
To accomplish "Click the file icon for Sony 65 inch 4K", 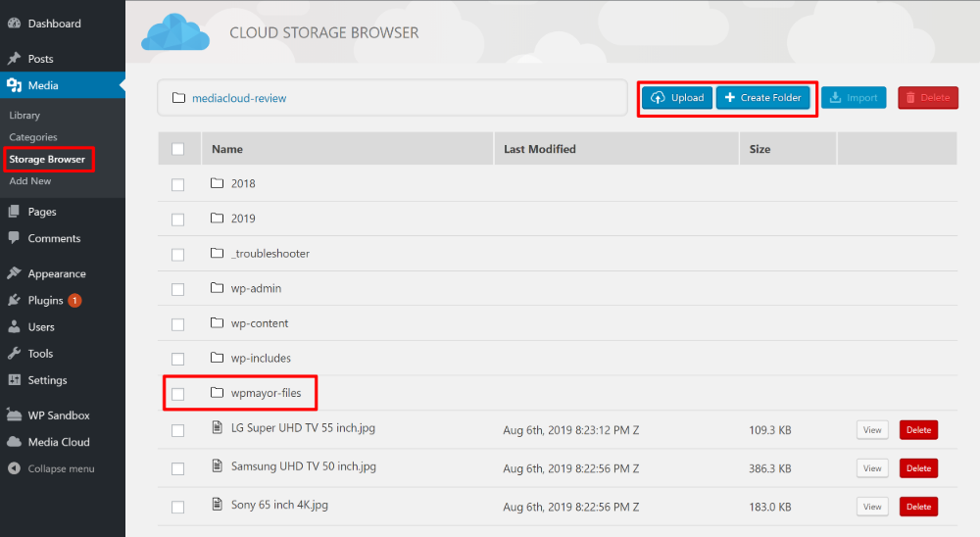I will pos(217,504).
